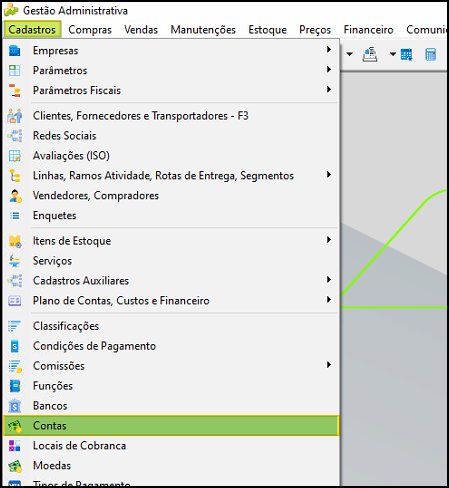Click the Bancos bank icon

[x=15, y=406]
